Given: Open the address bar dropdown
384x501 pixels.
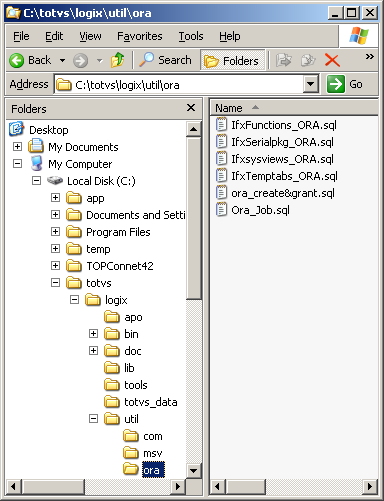Looking at the screenshot, I should (311, 85).
